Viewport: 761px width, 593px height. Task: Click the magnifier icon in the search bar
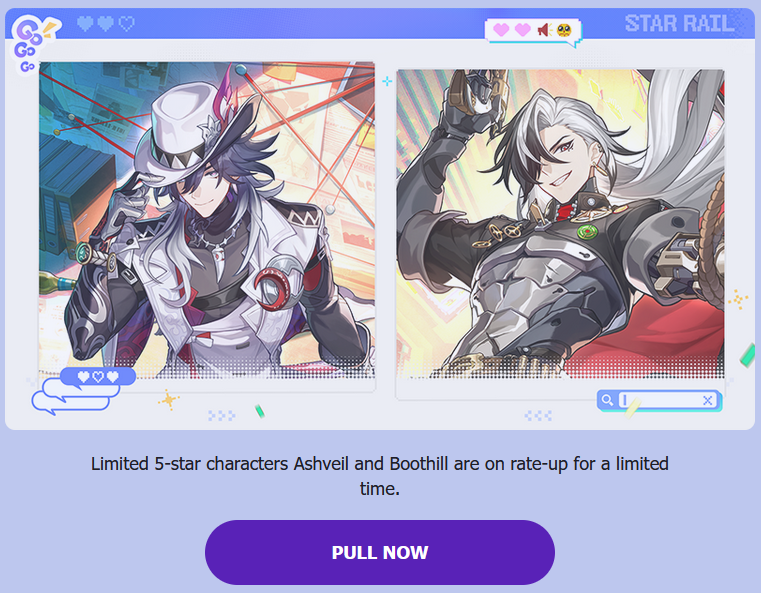click(607, 400)
